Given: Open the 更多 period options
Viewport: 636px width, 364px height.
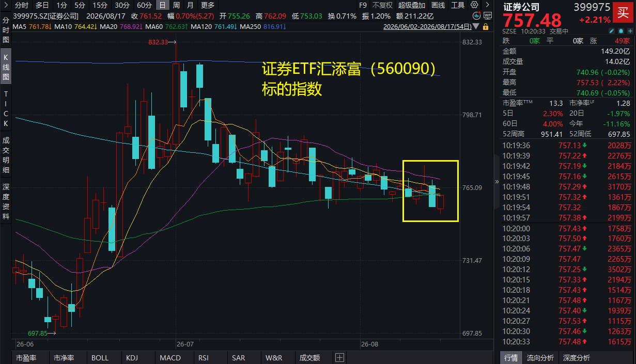Looking at the screenshot, I should click(x=208, y=5).
